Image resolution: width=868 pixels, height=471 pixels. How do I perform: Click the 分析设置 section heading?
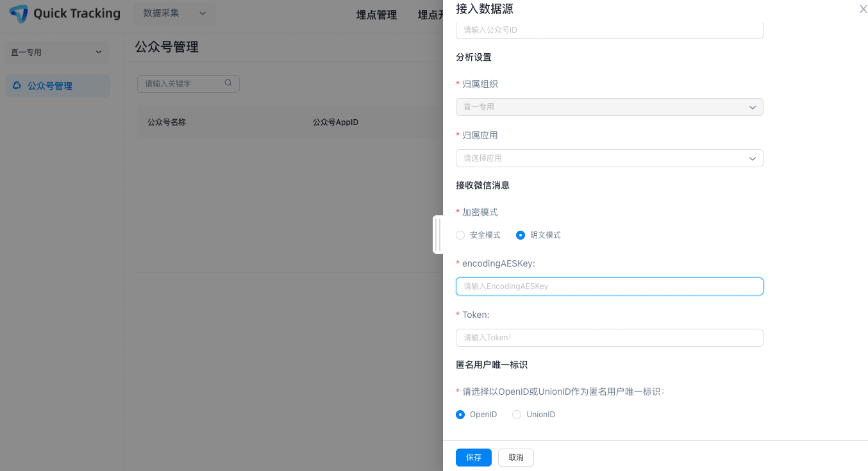[474, 57]
